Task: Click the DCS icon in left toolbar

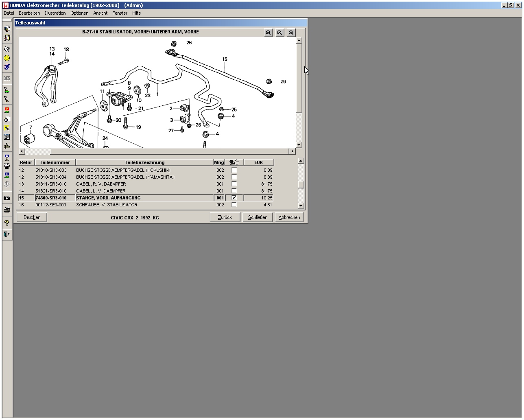Action: click(x=7, y=78)
